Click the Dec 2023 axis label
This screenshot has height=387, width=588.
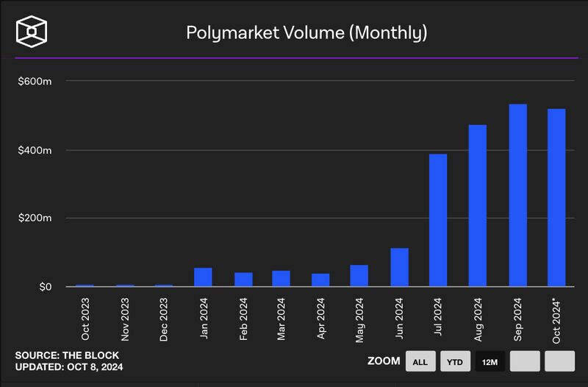164,319
